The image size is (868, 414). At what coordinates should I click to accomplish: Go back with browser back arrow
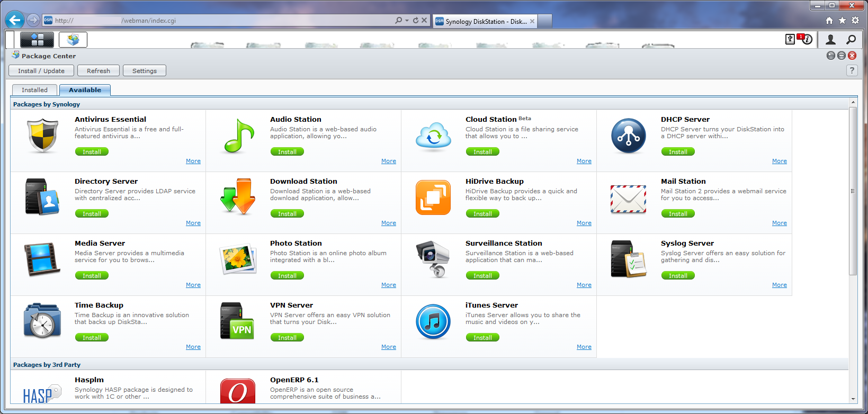[x=15, y=20]
